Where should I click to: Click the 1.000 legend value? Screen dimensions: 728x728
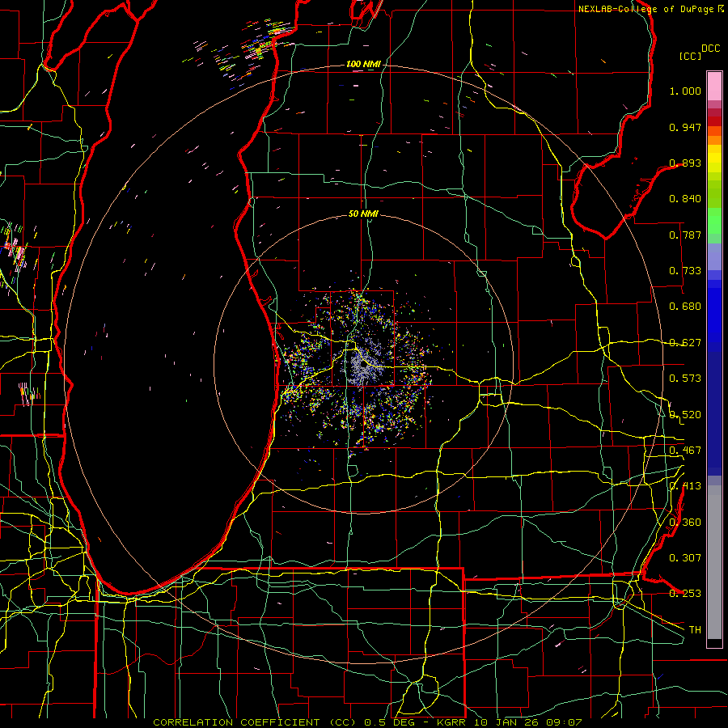tap(685, 91)
